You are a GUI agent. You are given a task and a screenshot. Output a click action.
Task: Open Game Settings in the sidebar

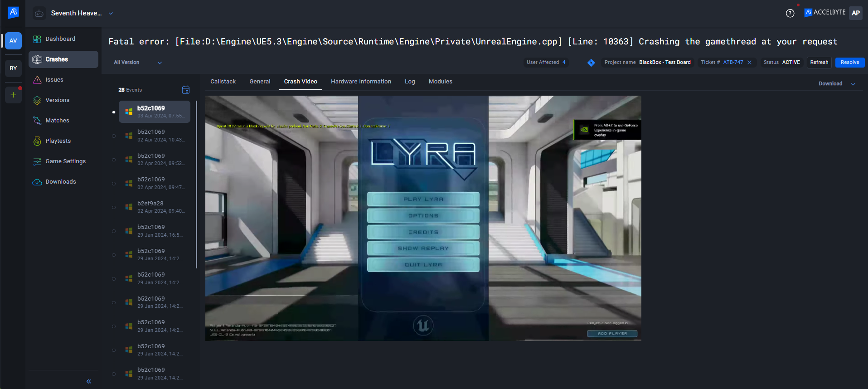click(63, 161)
